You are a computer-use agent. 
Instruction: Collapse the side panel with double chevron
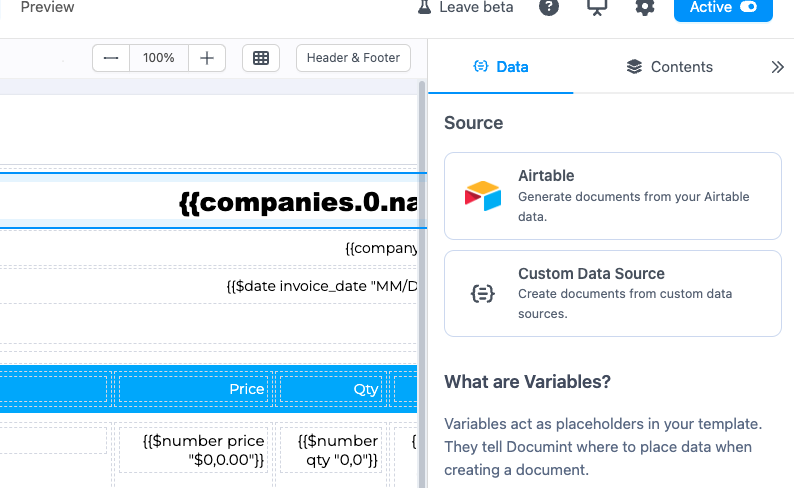777,67
